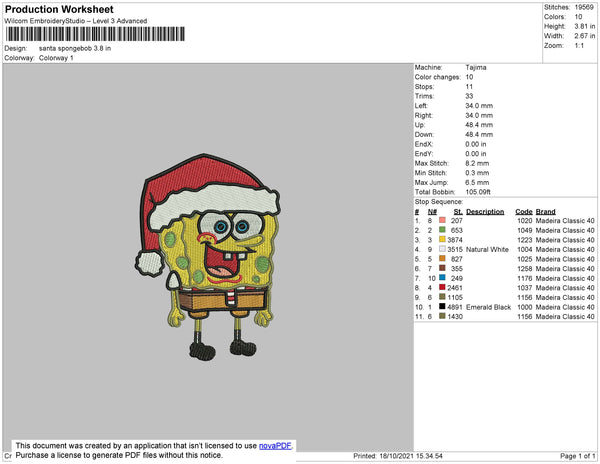The image size is (600, 464).
Task: Click the Min Stitch value '0.3 mm'
Action: click(x=477, y=173)
